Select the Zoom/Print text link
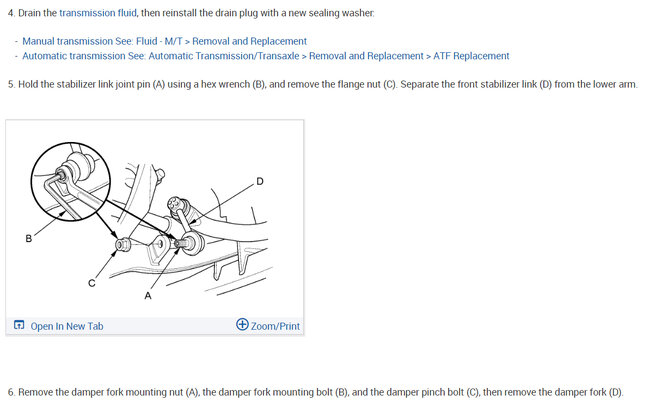 coord(275,326)
